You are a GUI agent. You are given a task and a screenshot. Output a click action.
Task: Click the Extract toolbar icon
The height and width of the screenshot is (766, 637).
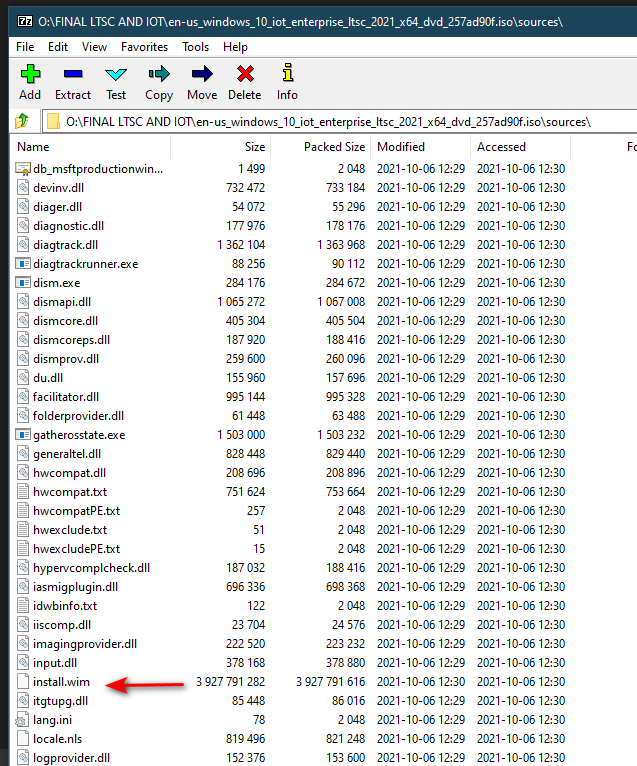[x=73, y=74]
